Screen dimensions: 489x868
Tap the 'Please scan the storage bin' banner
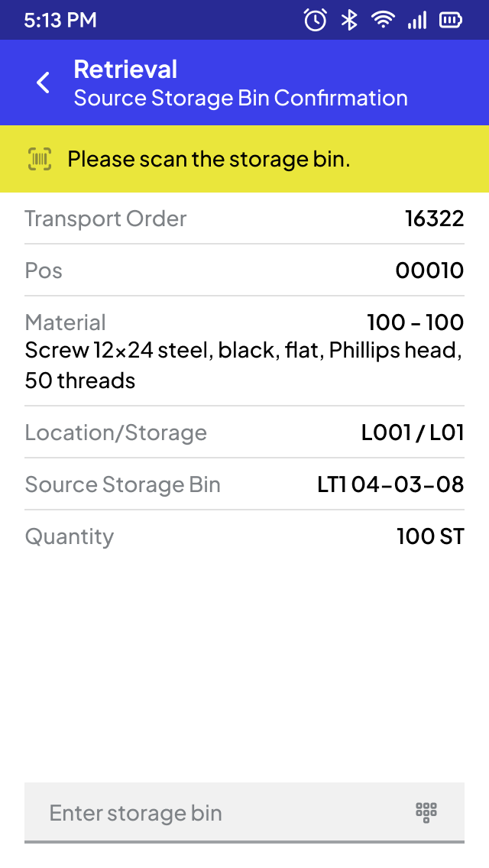[x=209, y=160]
